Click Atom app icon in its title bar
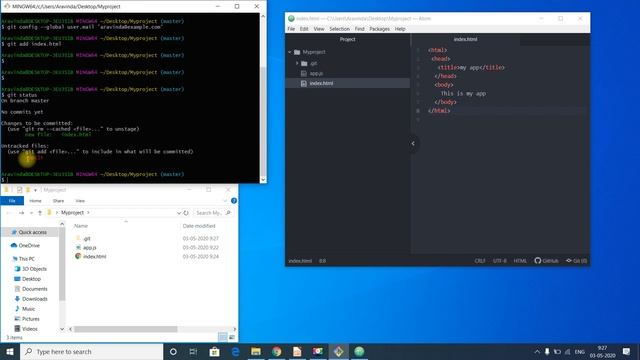Viewport: 640px width, 360px height. point(291,18)
